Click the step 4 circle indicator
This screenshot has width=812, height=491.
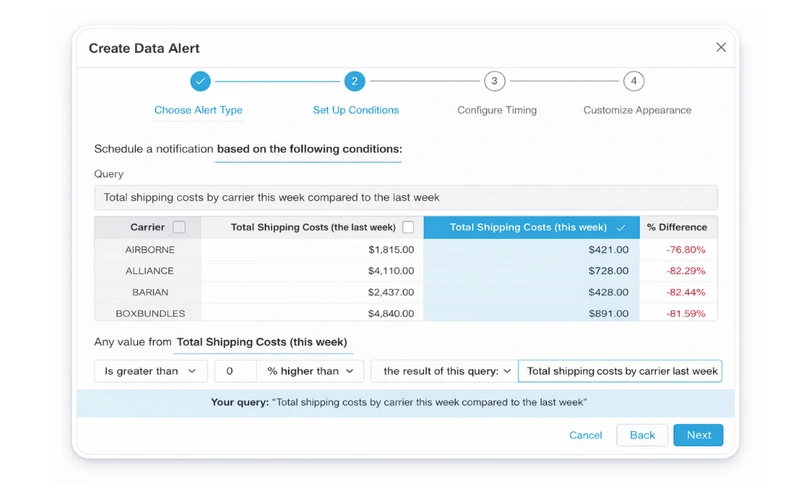(633, 81)
